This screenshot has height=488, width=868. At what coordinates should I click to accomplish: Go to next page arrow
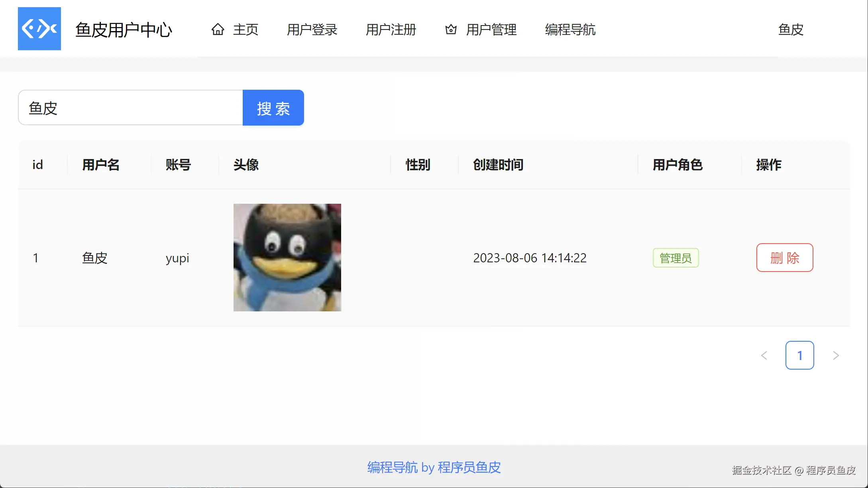pos(836,355)
